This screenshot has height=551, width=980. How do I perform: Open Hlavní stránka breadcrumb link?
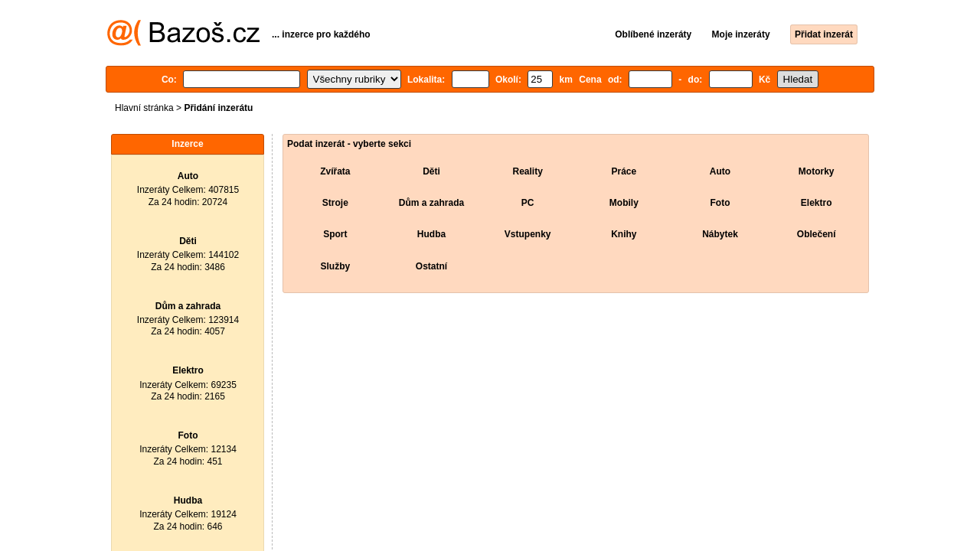coord(144,108)
